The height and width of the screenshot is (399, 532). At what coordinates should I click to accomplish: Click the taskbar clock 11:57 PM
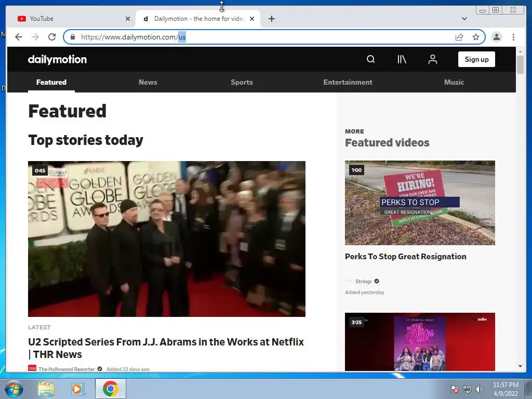pyautogui.click(x=506, y=385)
